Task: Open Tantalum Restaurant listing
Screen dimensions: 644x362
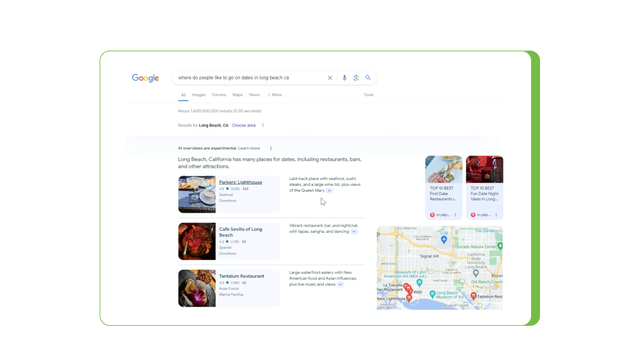Action: [241, 276]
